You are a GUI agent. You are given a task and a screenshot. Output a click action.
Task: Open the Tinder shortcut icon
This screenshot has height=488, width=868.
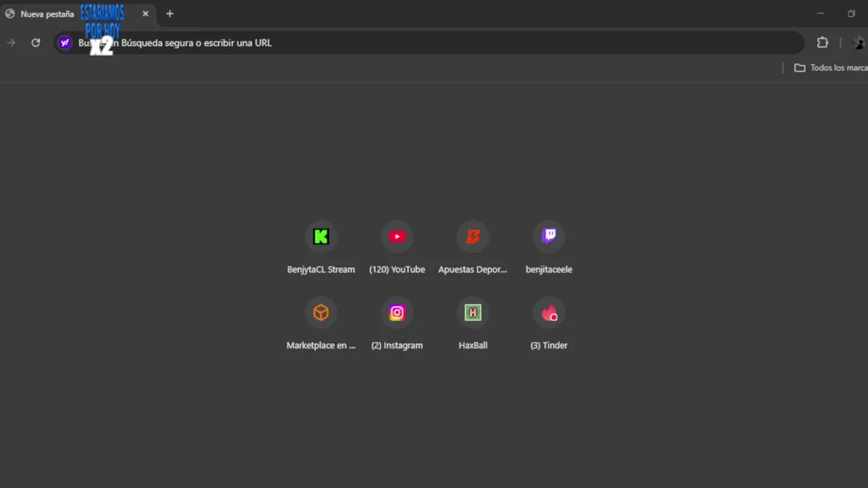(x=549, y=312)
